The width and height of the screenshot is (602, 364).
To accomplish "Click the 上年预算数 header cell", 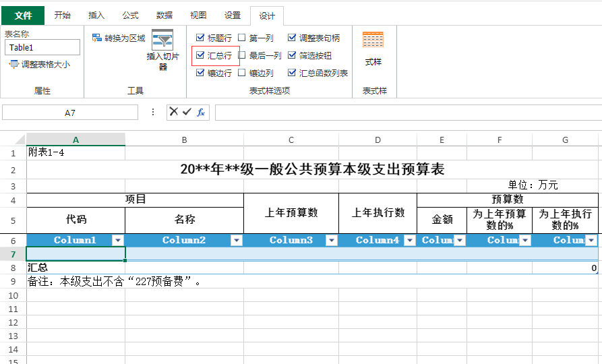I will coord(291,213).
